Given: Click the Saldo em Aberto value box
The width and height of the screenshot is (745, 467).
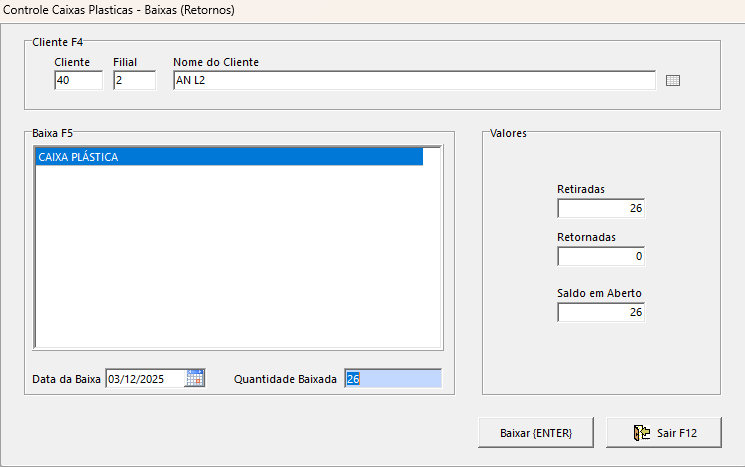Looking at the screenshot, I should coord(601,313).
